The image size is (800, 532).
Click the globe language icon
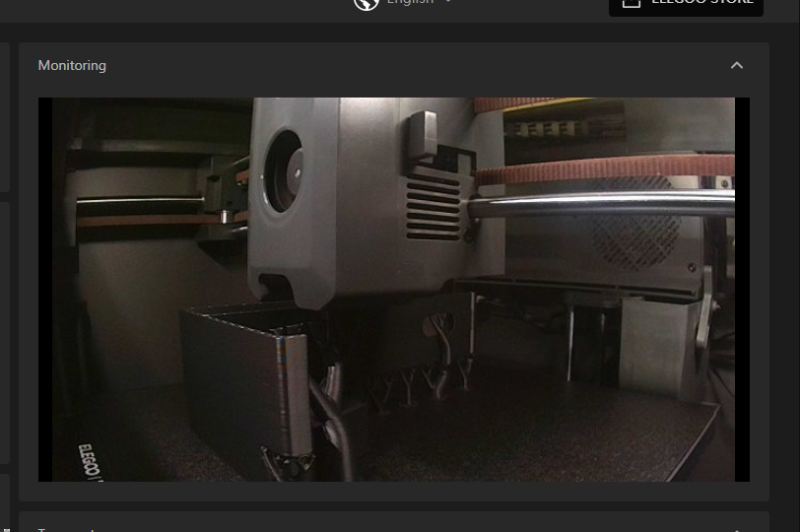[x=367, y=4]
